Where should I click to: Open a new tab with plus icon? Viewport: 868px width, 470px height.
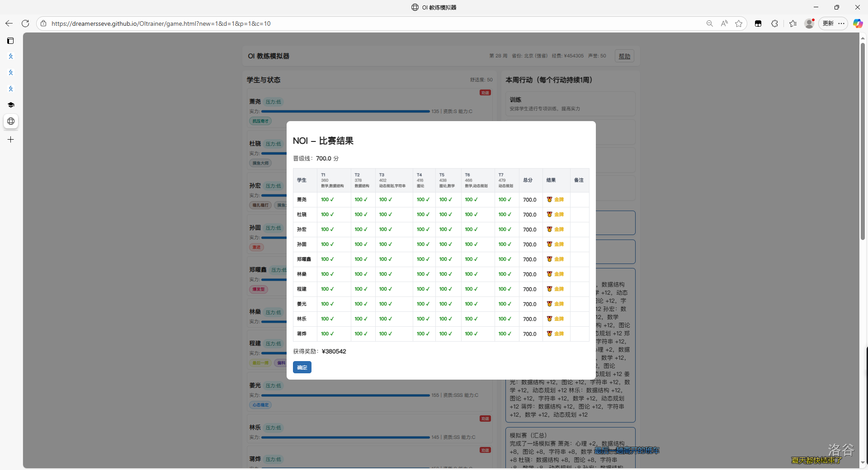(x=10, y=140)
